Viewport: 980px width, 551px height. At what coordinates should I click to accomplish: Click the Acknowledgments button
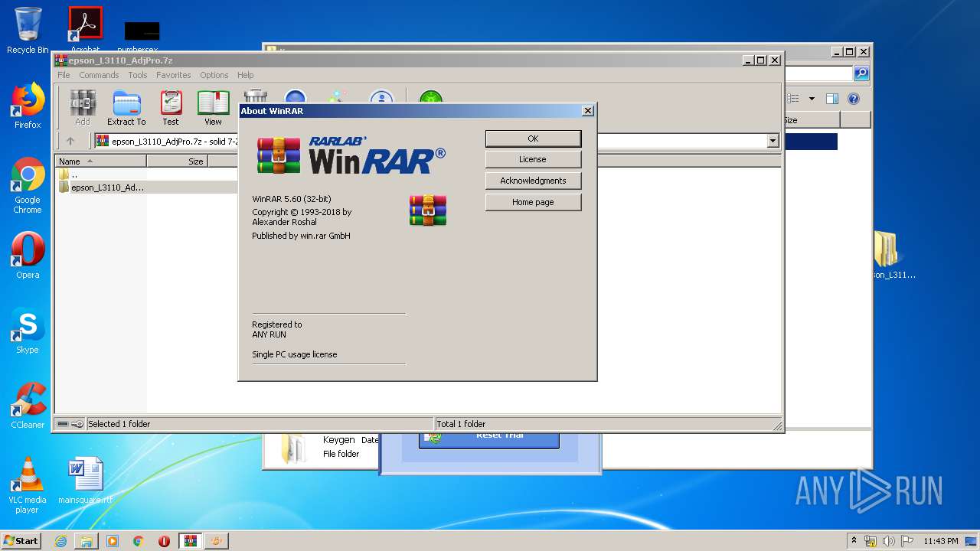click(533, 181)
